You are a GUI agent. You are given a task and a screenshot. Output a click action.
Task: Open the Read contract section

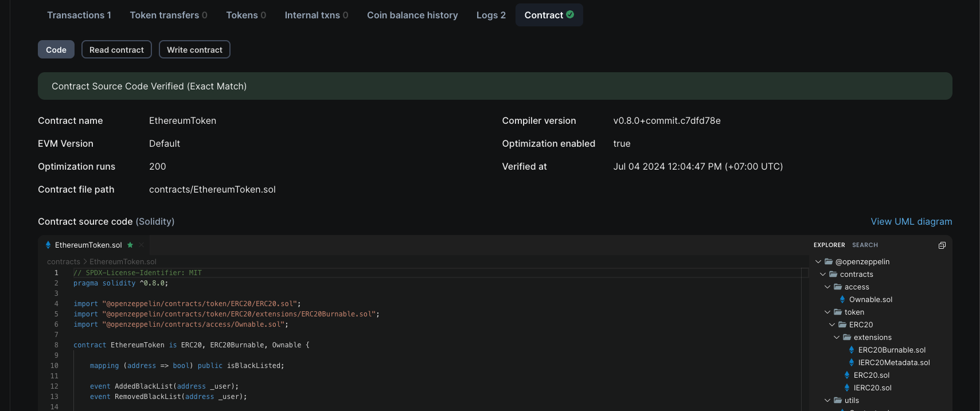116,49
